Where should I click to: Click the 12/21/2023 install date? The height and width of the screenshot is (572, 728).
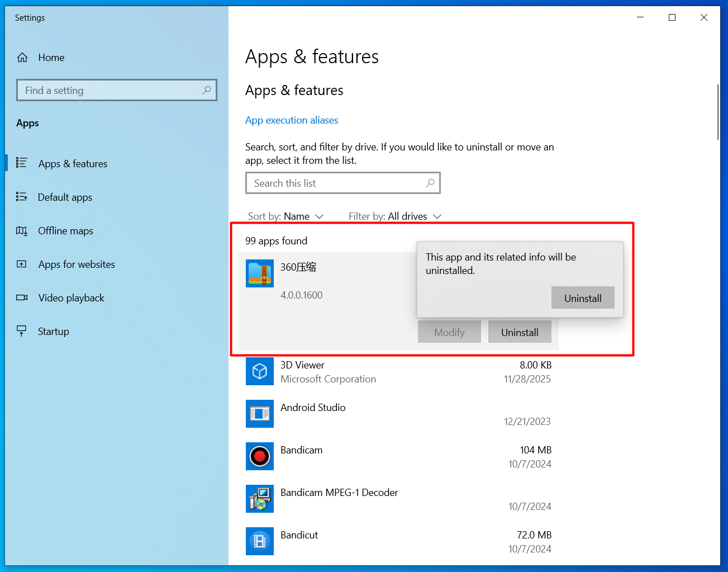pos(527,422)
